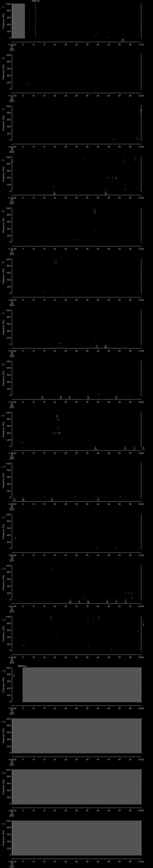
Task: Click the gray no-data area of panel (16)
Action: tap(76, 787)
